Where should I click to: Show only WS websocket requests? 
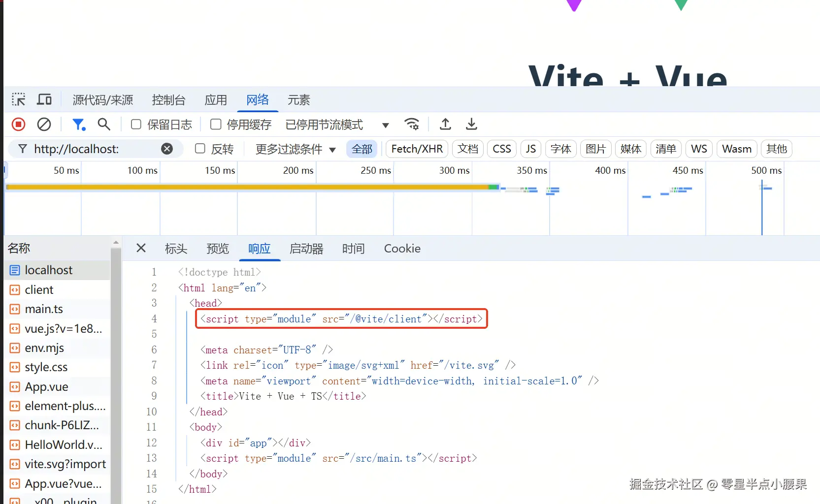point(698,149)
